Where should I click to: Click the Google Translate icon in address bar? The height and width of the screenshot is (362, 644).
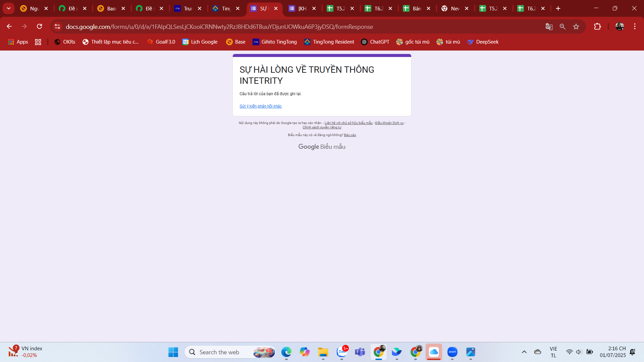(x=549, y=26)
